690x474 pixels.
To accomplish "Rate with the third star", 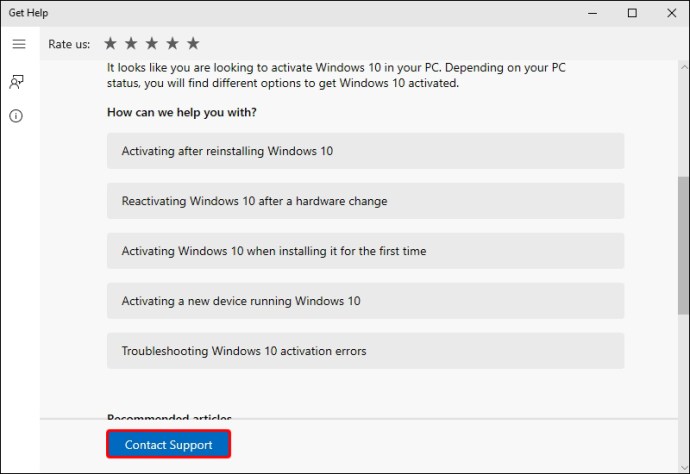I will pyautogui.click(x=152, y=44).
